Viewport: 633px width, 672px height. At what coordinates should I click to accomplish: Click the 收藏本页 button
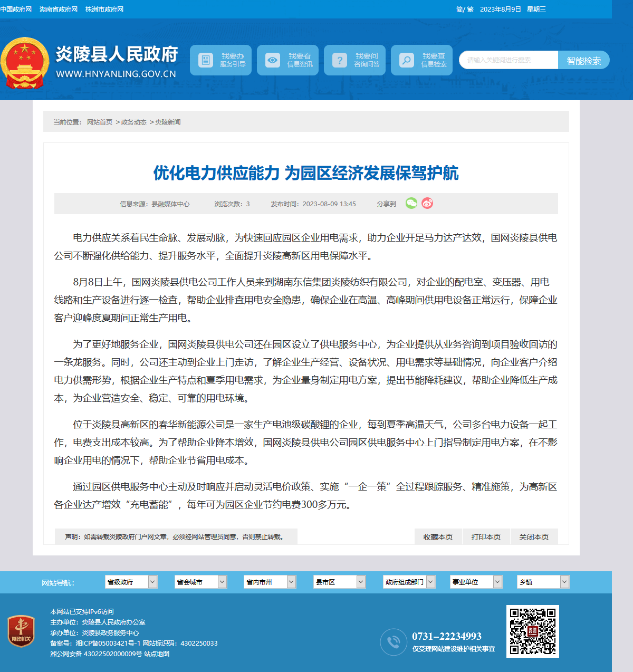point(438,536)
